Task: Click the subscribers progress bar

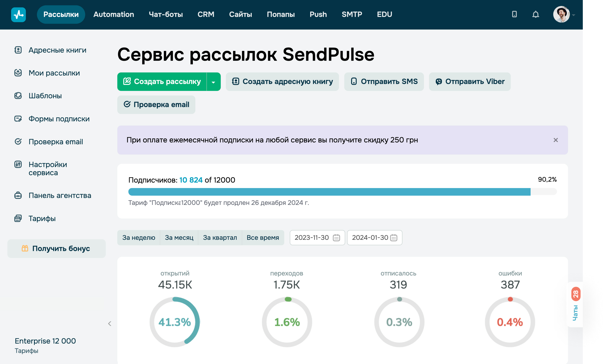Action: coord(342,192)
